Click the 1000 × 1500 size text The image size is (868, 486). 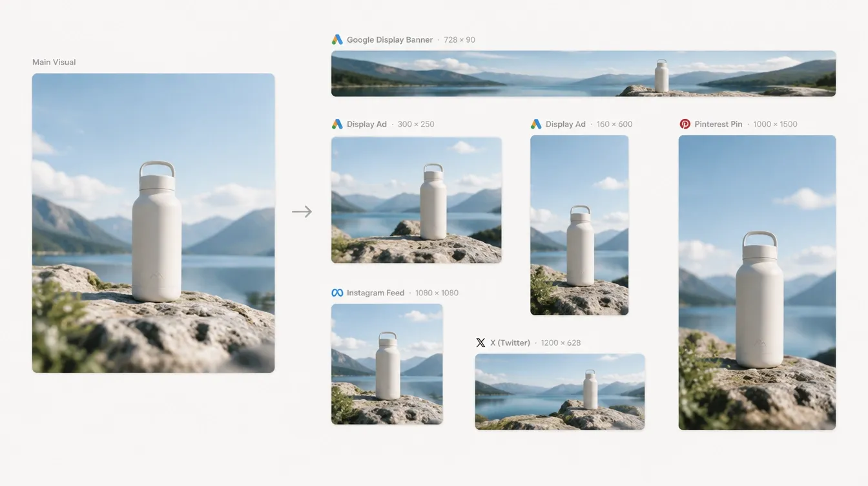pyautogui.click(x=776, y=124)
